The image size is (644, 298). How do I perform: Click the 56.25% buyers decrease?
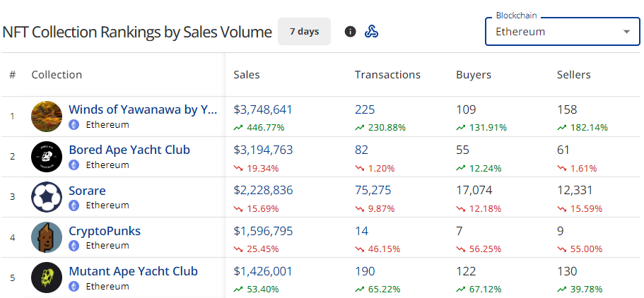point(479,249)
